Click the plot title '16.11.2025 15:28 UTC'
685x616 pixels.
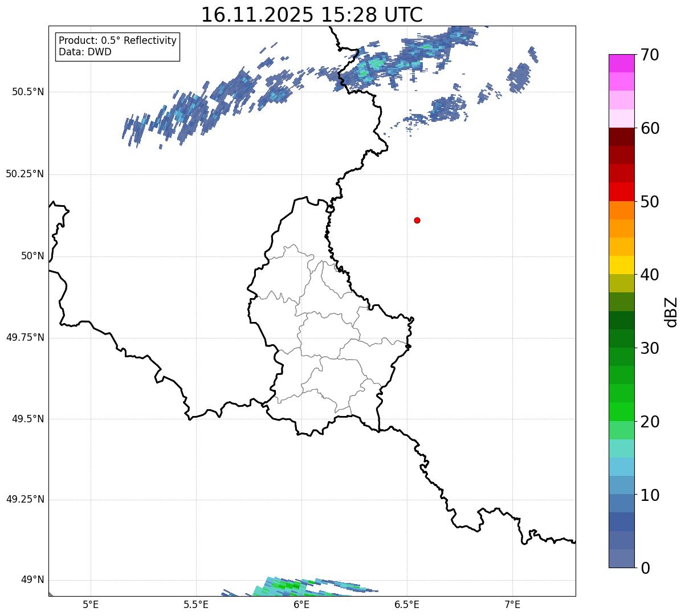(312, 14)
